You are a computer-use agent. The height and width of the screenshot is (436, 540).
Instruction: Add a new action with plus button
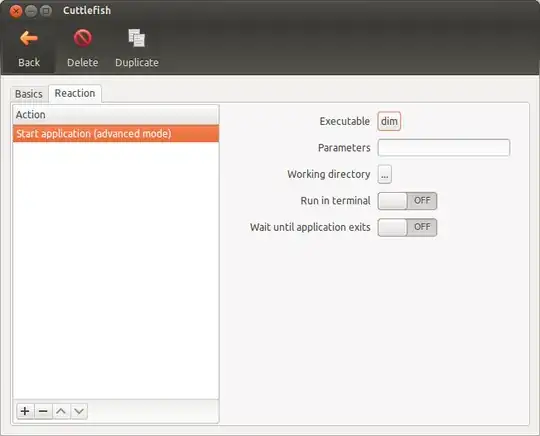click(25, 411)
